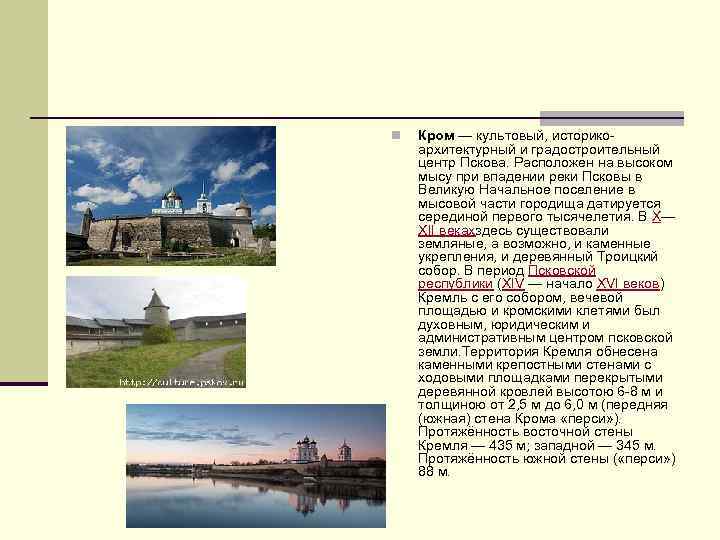This screenshot has height=540, width=720.
Task: Click the bold word 'Кром'
Action: point(436,136)
